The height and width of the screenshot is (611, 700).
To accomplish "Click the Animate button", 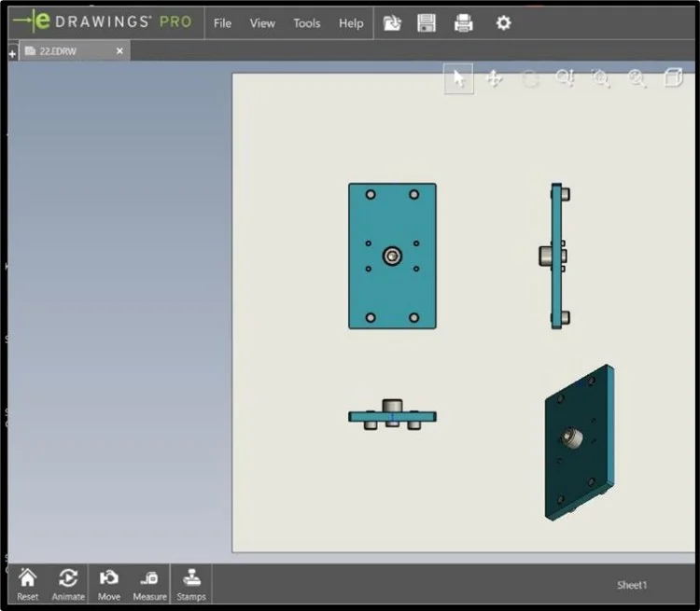I will [68, 584].
